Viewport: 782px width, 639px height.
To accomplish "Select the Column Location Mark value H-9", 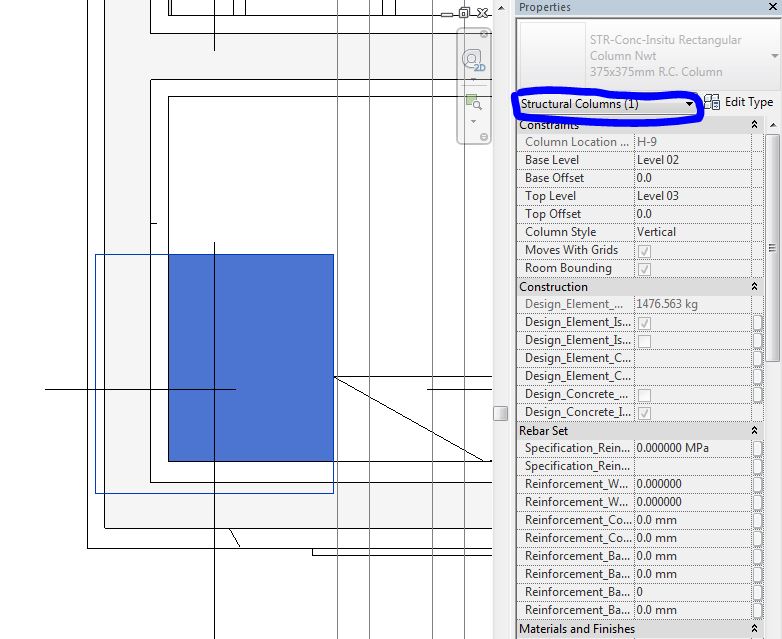I will click(x=692, y=142).
